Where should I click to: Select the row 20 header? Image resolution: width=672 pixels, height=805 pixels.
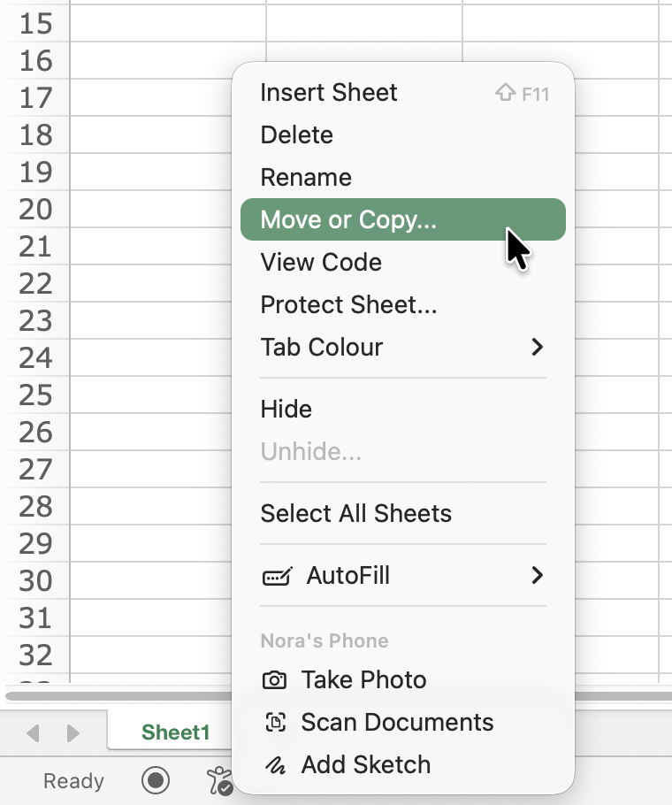[35, 210]
